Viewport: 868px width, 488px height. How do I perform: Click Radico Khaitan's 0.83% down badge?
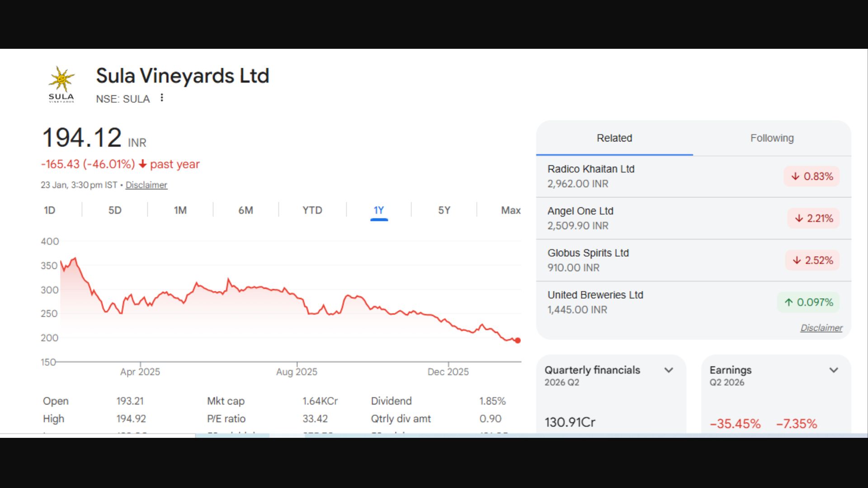coord(811,176)
